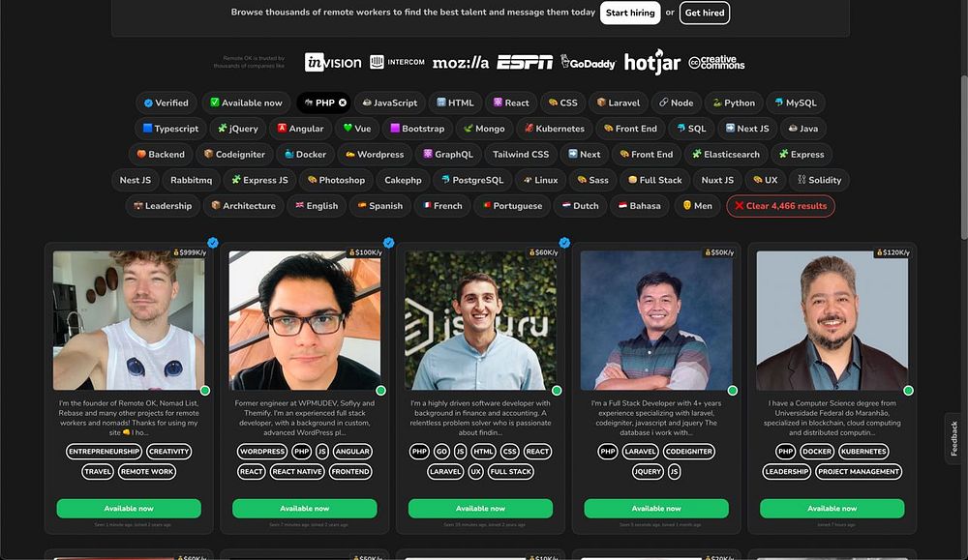Select the Full Stack filter tag
Viewport: 968px width, 560px height.
click(x=654, y=180)
